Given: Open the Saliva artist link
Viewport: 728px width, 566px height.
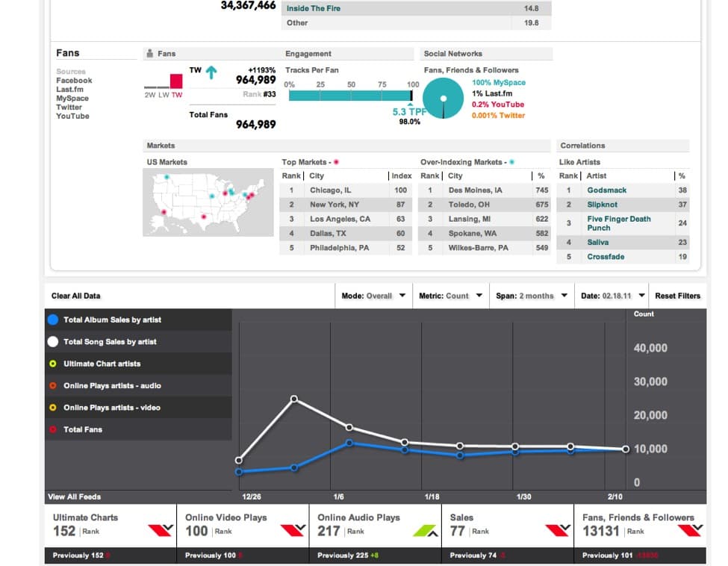Looking at the screenshot, I should click(x=597, y=243).
